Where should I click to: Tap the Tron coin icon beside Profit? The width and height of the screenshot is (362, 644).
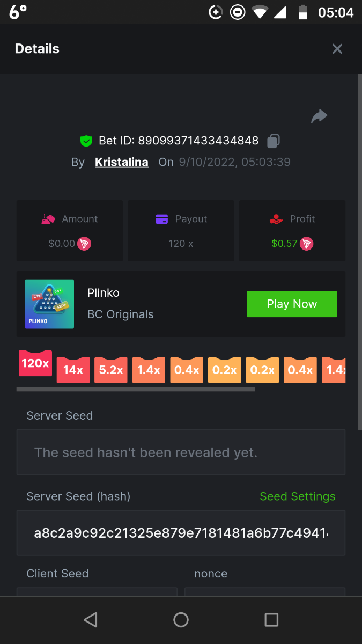(x=306, y=244)
